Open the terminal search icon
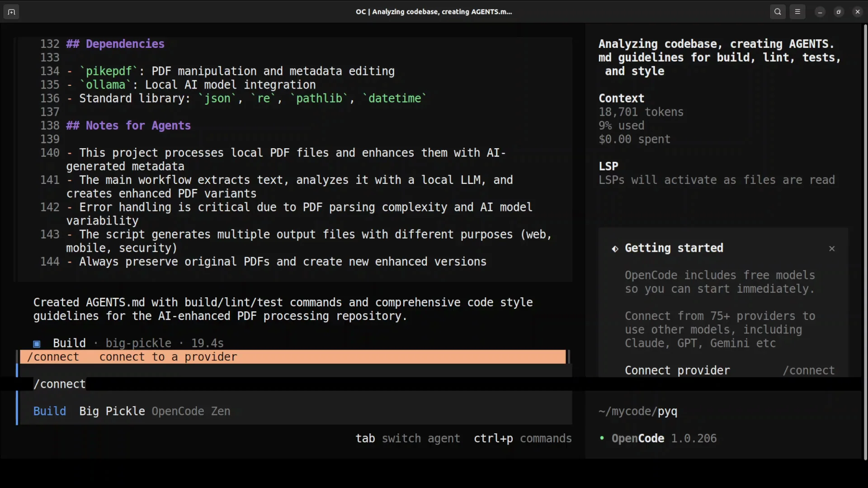 pos(778,12)
